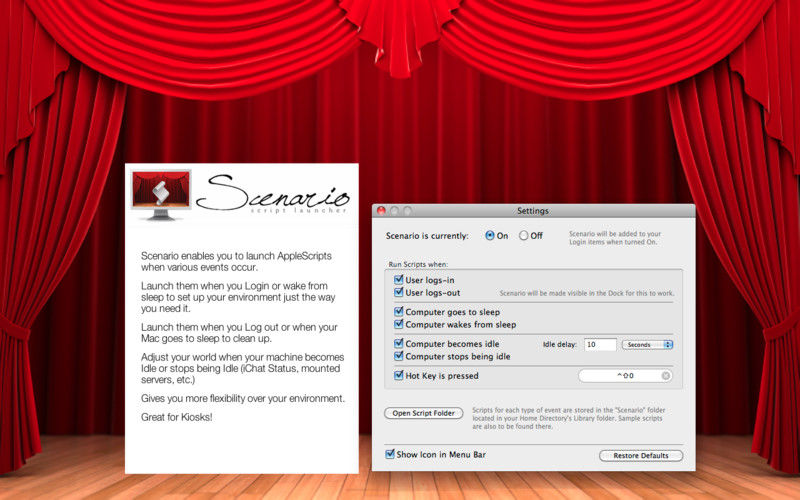Minimize the Settings window
The height and width of the screenshot is (500, 800).
pos(394,211)
